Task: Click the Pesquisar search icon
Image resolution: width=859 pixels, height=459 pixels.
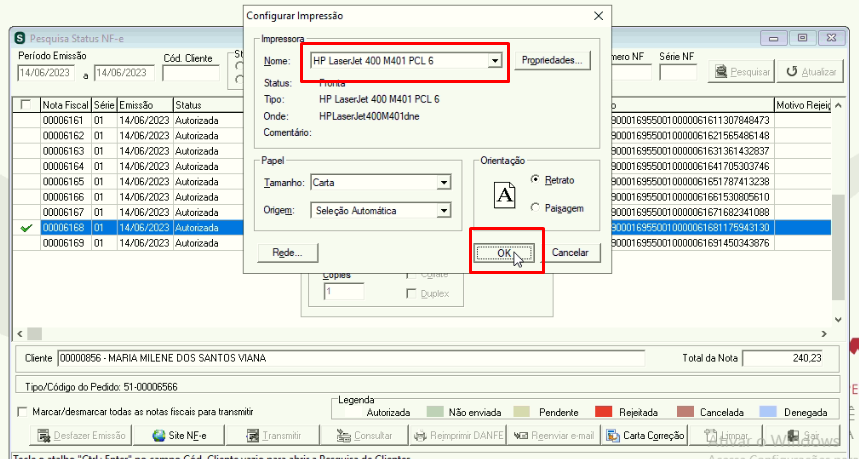Action: tap(721, 72)
